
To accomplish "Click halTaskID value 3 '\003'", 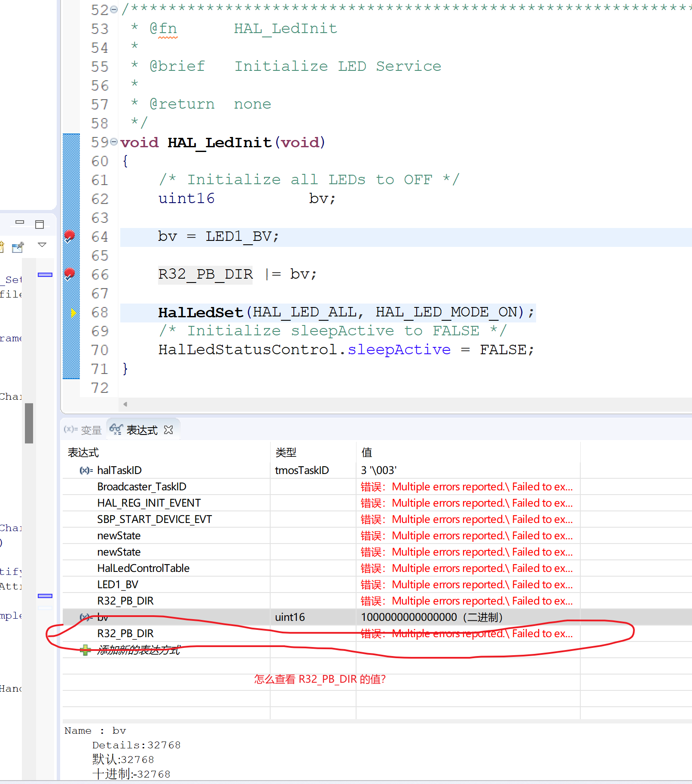I will click(x=379, y=470).
